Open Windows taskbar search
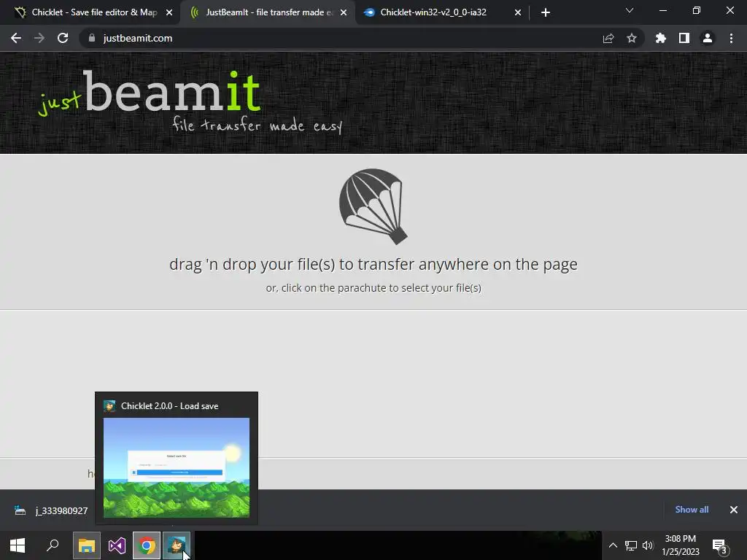This screenshot has width=747, height=560. (53, 545)
